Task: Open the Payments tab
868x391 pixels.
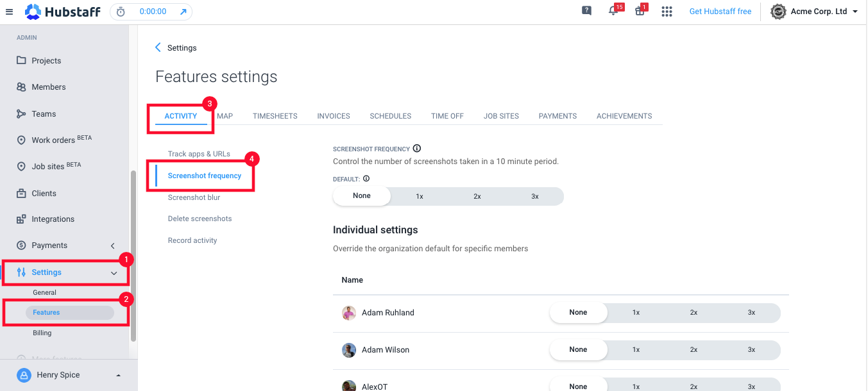Action: pos(557,116)
